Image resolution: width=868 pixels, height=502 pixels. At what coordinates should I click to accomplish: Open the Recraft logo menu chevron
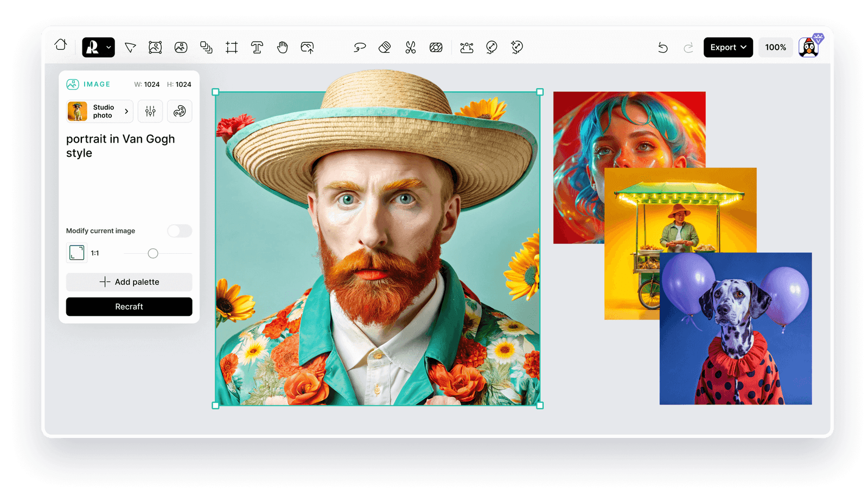pyautogui.click(x=108, y=47)
